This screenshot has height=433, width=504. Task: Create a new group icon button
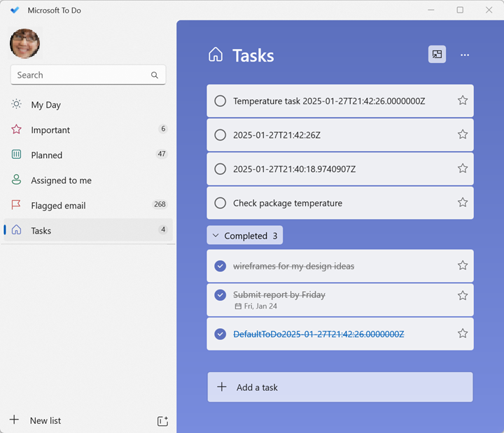(x=162, y=421)
